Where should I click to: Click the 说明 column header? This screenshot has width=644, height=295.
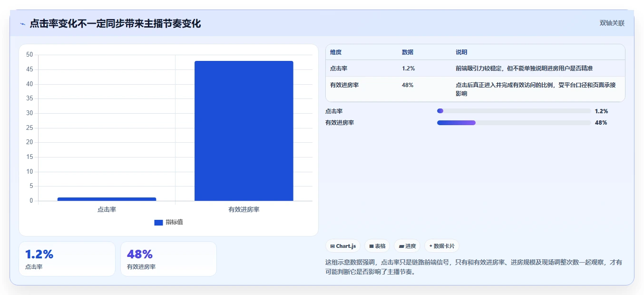[x=461, y=52]
